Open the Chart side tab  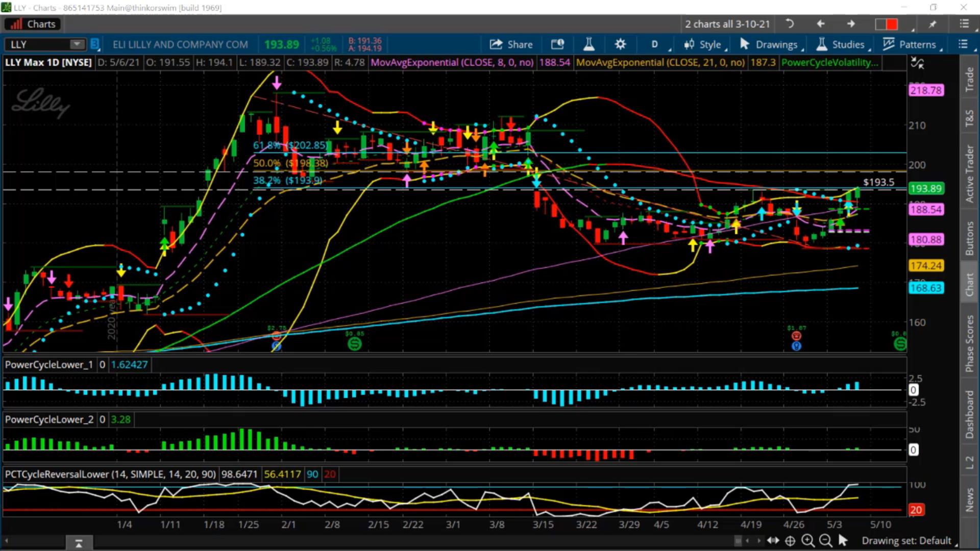pos(969,284)
